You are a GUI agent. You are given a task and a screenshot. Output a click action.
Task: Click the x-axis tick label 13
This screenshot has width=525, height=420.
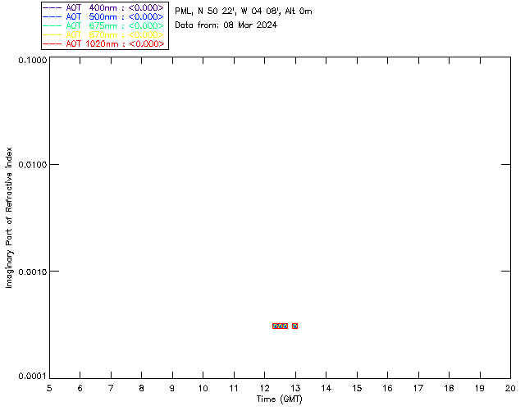295,388
